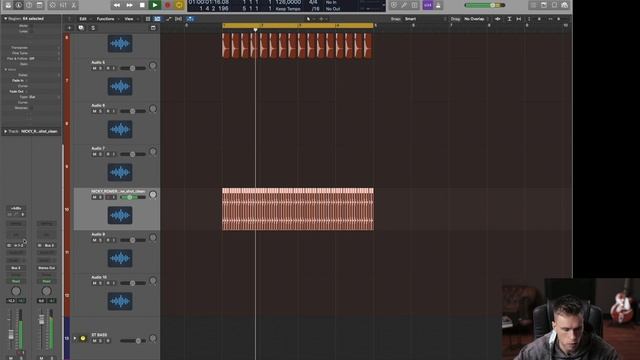The height and width of the screenshot is (360, 640).
Task: Click the ST BASS yellow track icon
Action: 83,338
